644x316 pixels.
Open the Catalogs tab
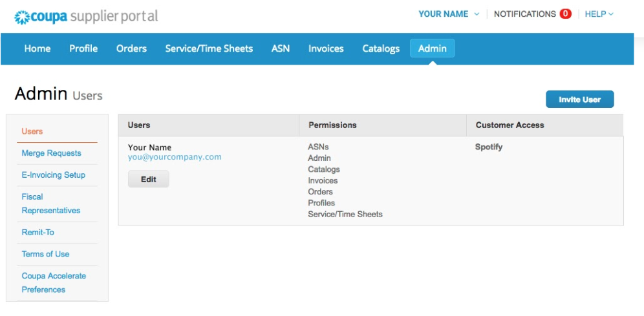(381, 48)
